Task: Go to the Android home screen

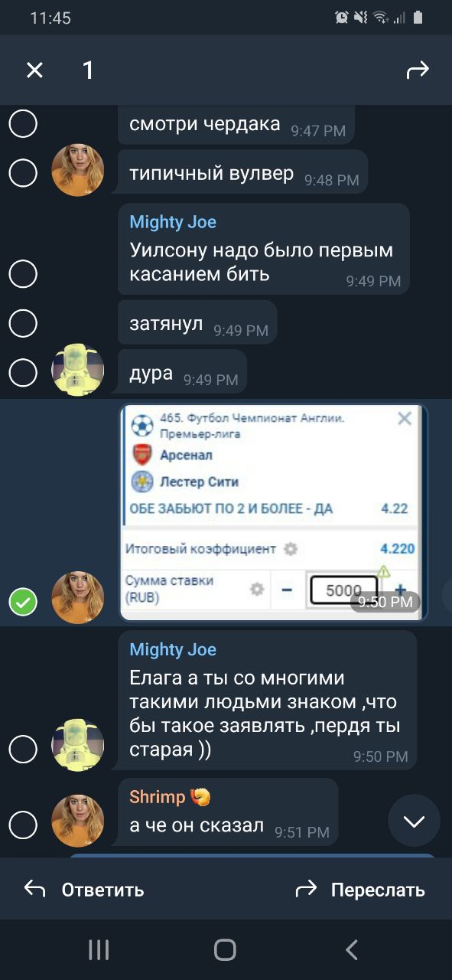Action: pos(226,950)
